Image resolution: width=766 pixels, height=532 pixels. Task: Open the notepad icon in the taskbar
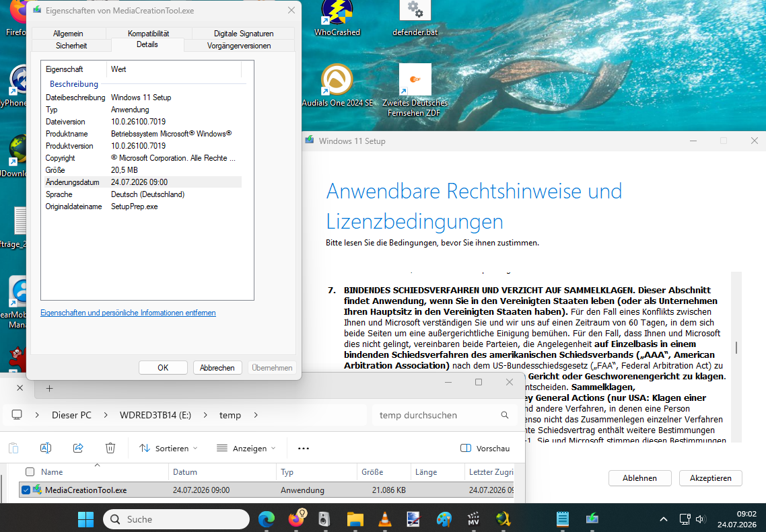coord(562,519)
